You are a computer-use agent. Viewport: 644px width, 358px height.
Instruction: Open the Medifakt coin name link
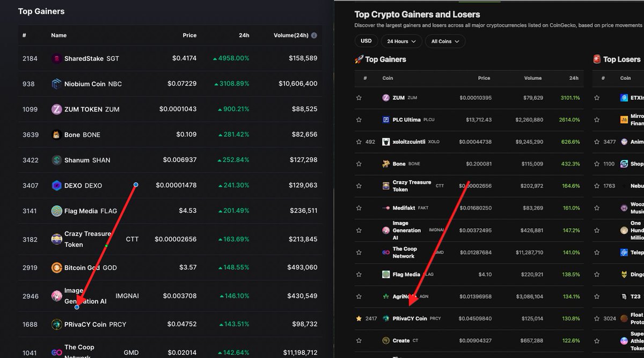[404, 208]
